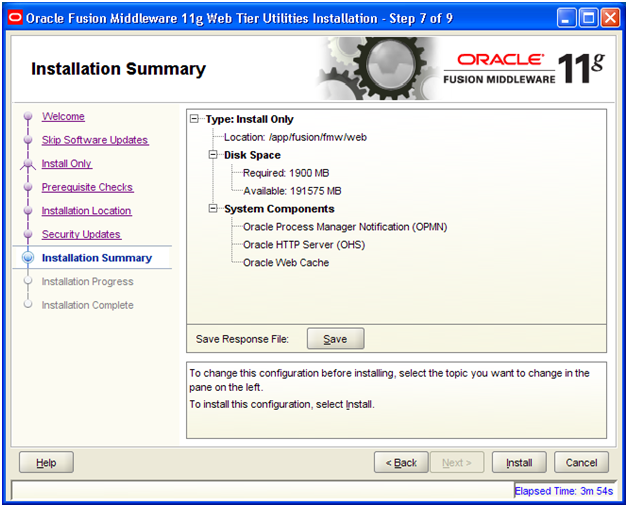Click the Elapsed Time status text
Viewport: 628px width, 507px height.
[x=564, y=491]
